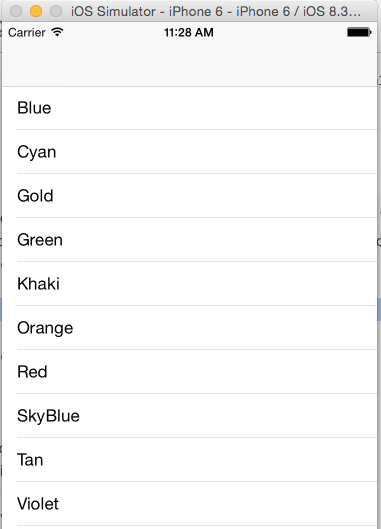This screenshot has width=381, height=529.
Task: Select the Green list entry
Action: pyautogui.click(x=189, y=240)
